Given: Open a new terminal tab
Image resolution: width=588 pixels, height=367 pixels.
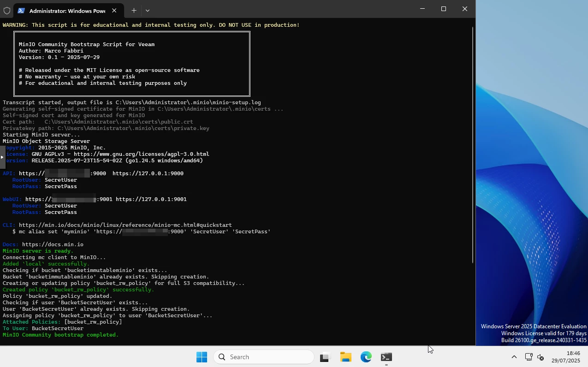Looking at the screenshot, I should (134, 10).
